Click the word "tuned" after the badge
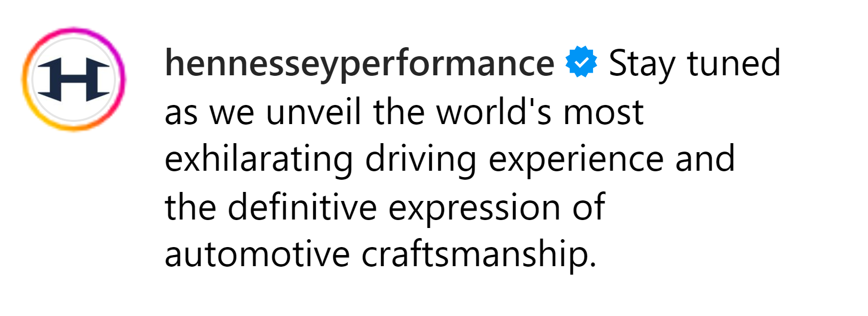 734,64
